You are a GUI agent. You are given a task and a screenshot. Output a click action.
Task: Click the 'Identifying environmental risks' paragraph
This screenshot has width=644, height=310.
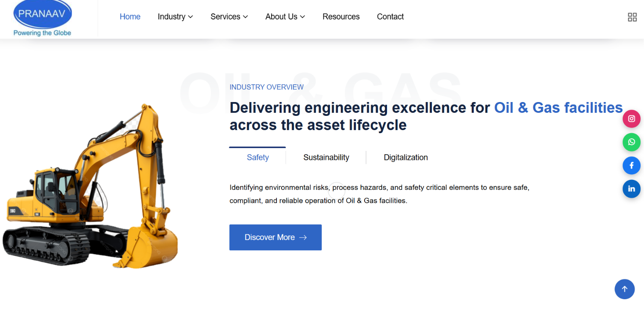point(379,194)
